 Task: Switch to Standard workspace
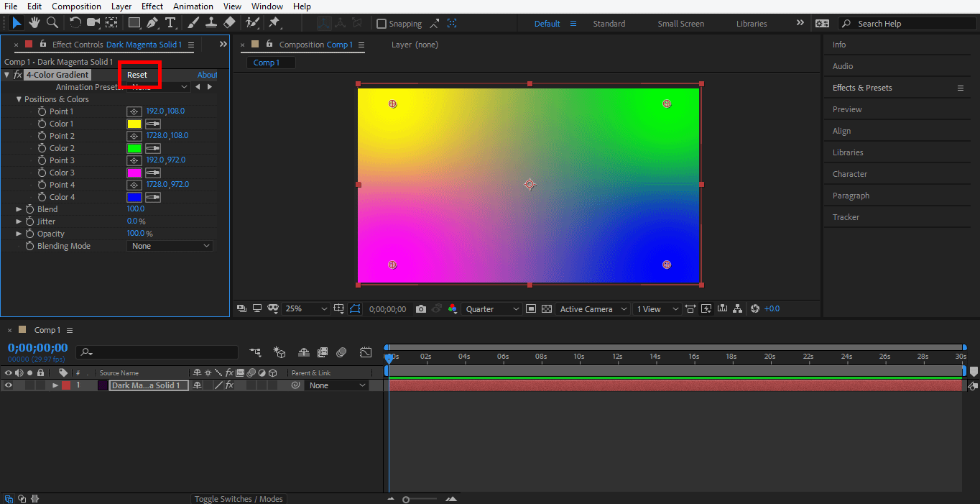click(609, 24)
